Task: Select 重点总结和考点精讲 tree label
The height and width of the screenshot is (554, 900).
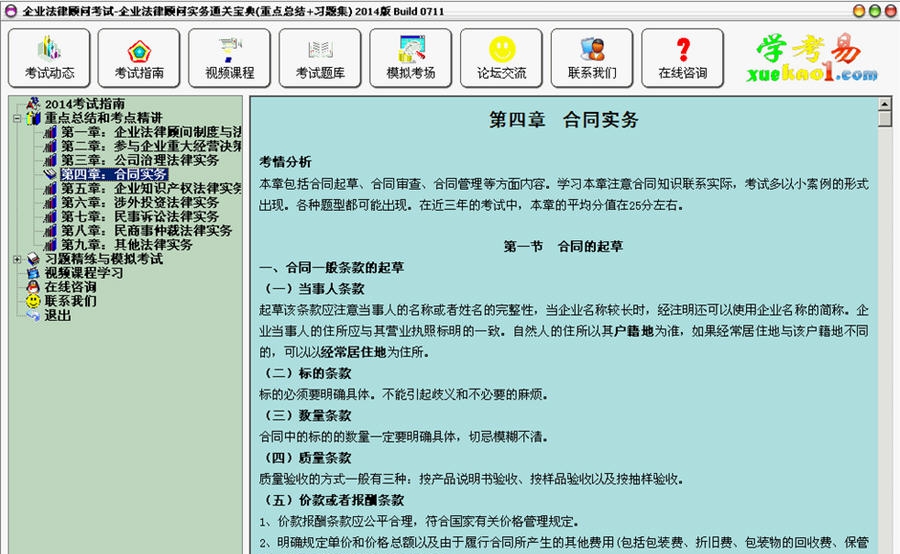Action: [x=103, y=118]
